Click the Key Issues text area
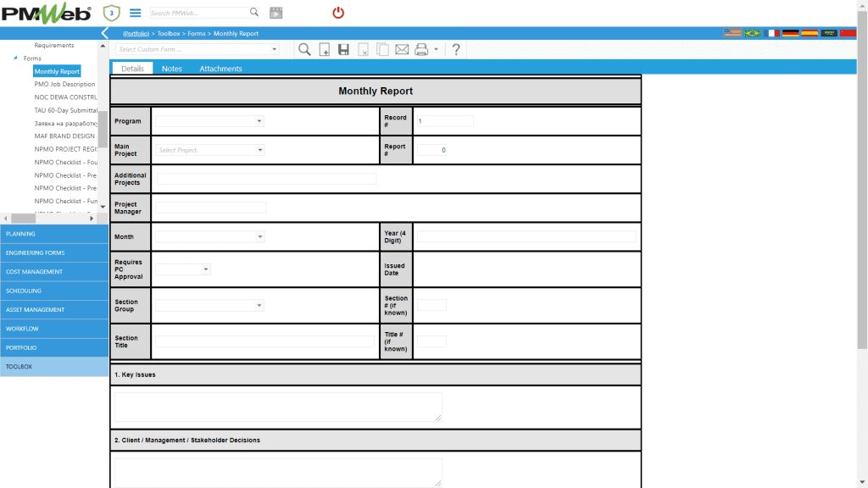The height and width of the screenshot is (488, 868). pyautogui.click(x=278, y=408)
